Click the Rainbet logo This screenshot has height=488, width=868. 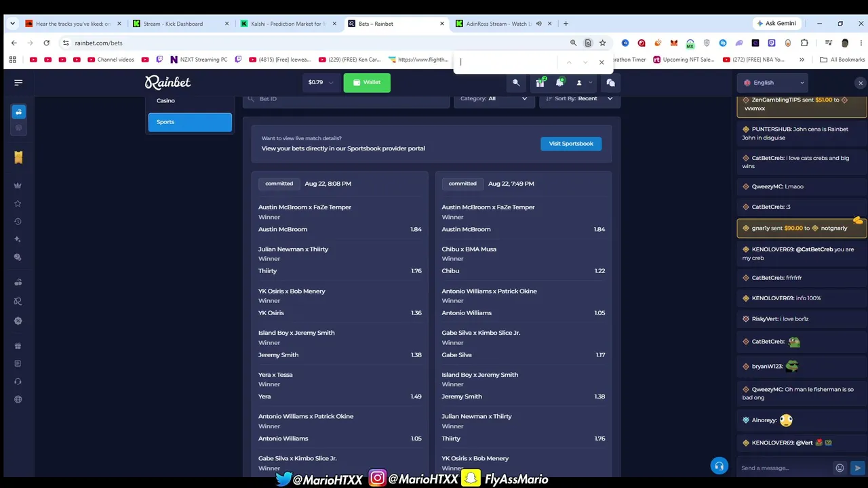(167, 82)
